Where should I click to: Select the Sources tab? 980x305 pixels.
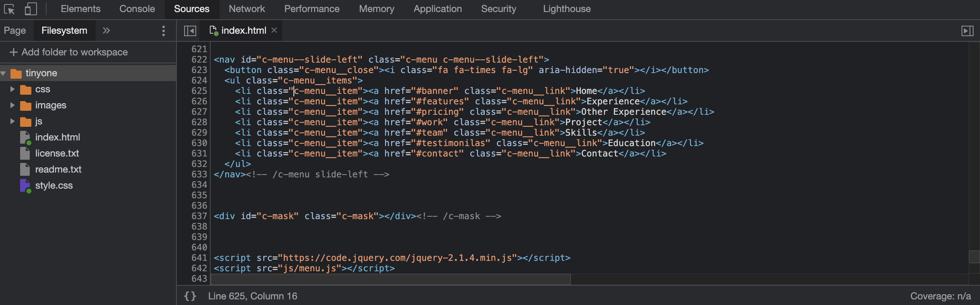click(x=192, y=9)
